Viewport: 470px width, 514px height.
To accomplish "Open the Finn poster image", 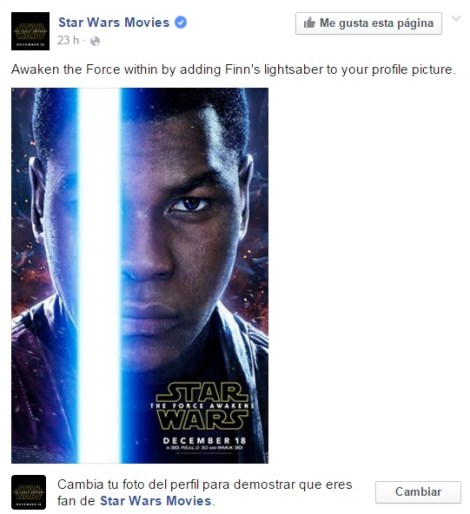I will coord(140,276).
